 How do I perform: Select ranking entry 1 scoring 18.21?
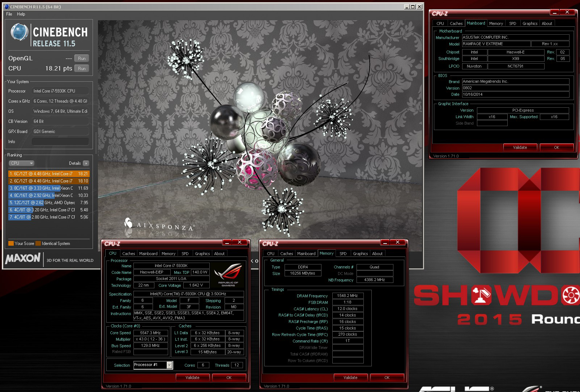(48, 174)
